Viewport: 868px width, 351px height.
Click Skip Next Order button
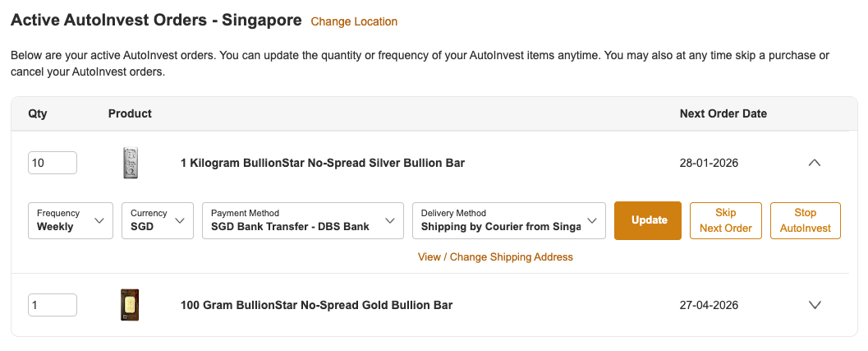(726, 220)
